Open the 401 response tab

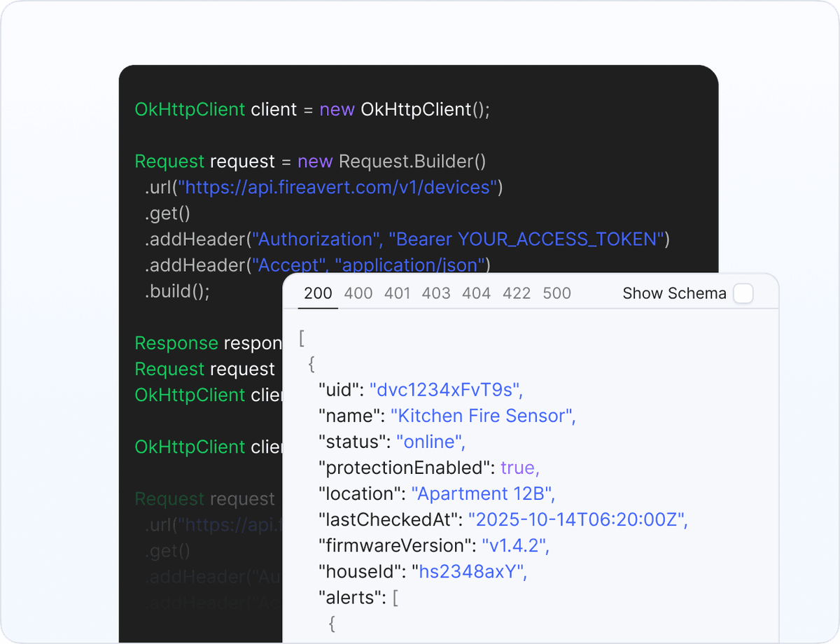398,293
